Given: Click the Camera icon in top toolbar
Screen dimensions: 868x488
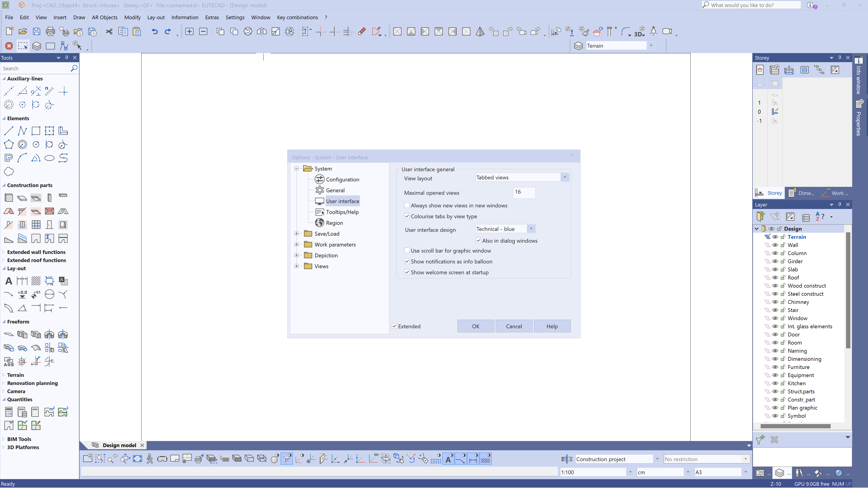Looking at the screenshot, I should point(667,31).
